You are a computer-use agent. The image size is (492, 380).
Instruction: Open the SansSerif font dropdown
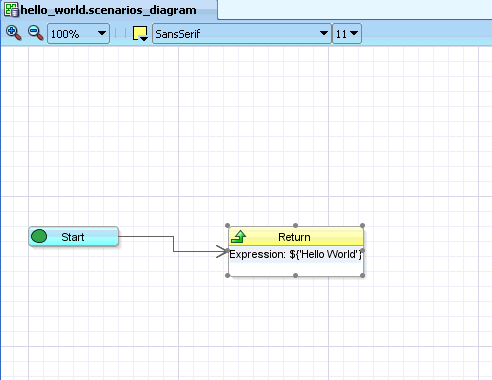click(242, 34)
